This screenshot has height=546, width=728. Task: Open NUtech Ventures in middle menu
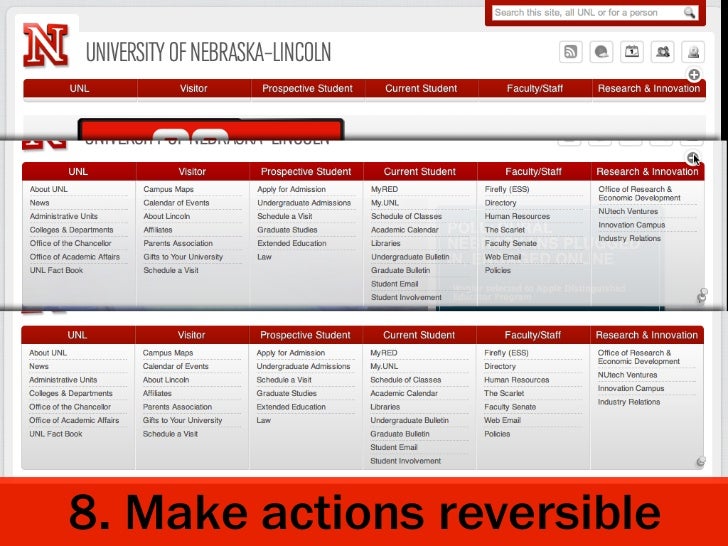click(x=628, y=211)
